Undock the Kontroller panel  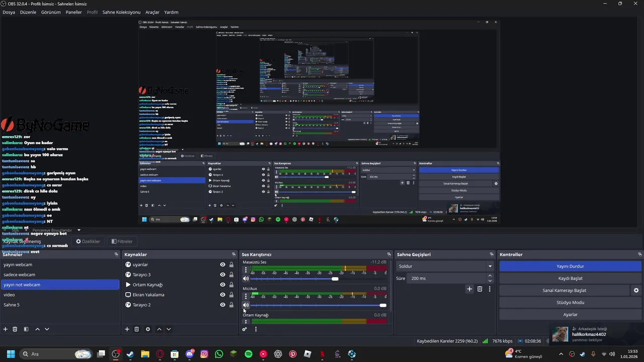tap(640, 254)
